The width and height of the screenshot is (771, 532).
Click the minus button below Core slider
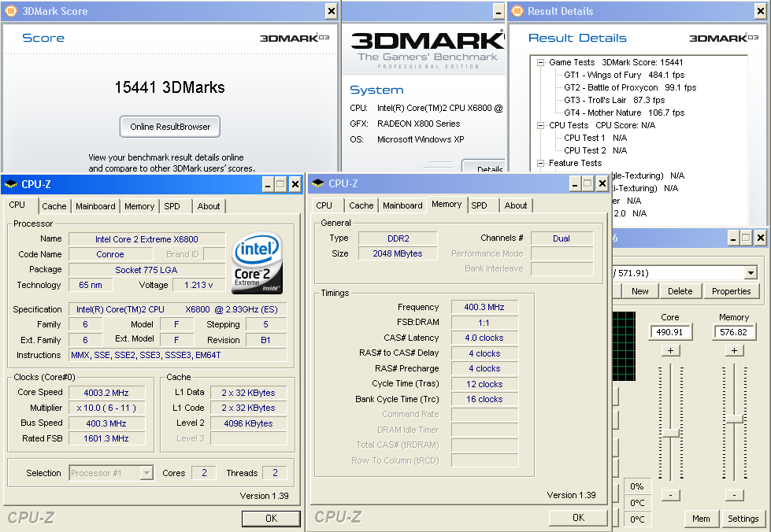tap(670, 495)
